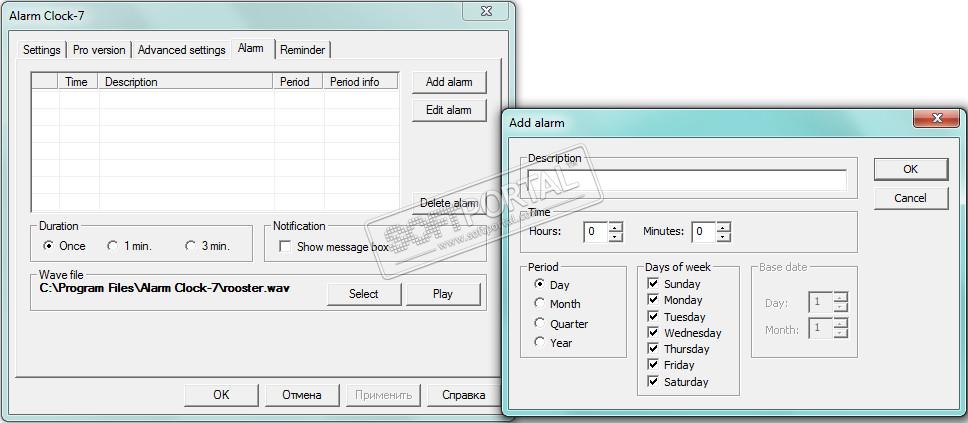Uncheck the Wednesday checkbox
968x423 pixels.
(653, 333)
